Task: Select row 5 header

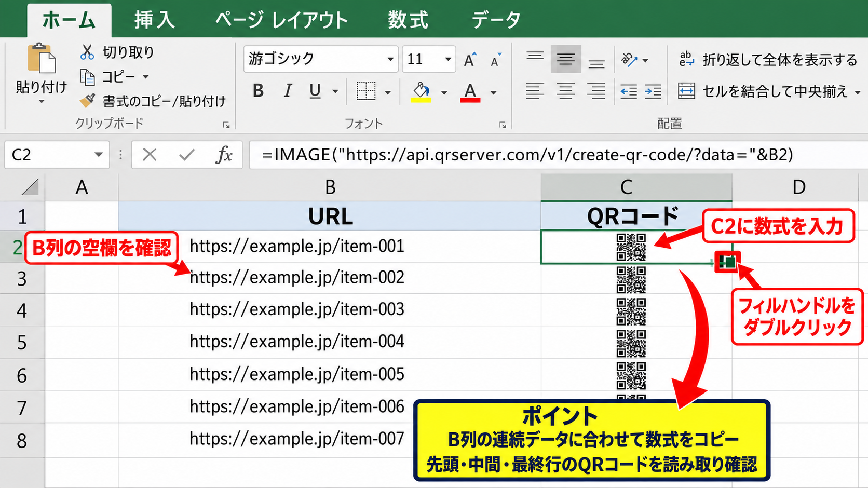Action: point(22,343)
